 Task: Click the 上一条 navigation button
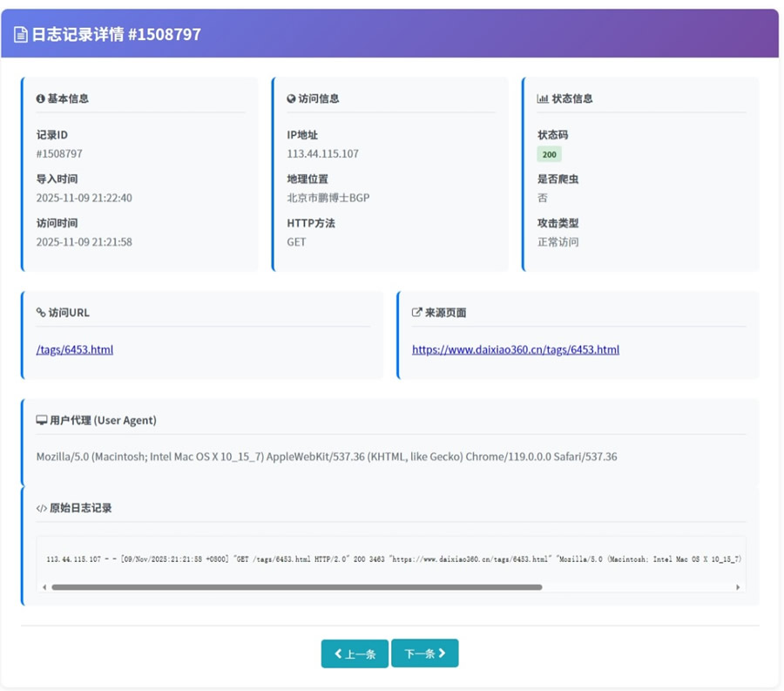click(355, 653)
